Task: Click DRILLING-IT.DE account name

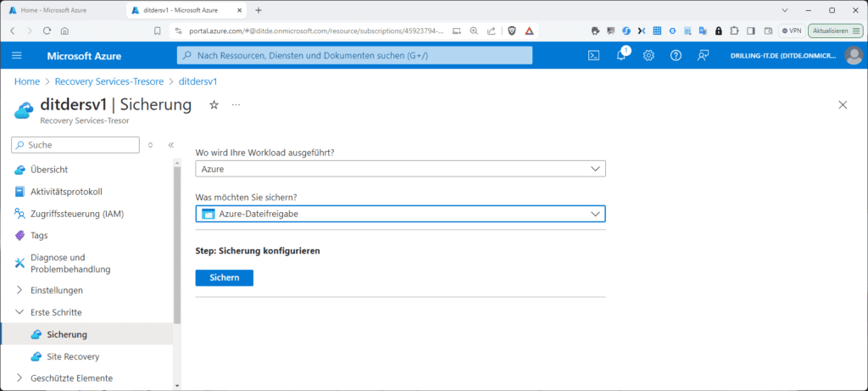Action: pyautogui.click(x=782, y=56)
